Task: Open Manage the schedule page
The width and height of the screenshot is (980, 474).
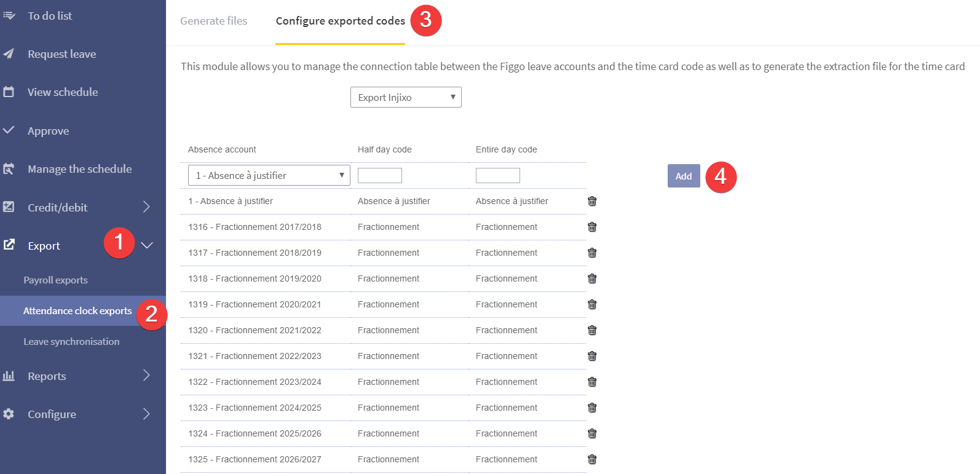Action: pyautogui.click(x=79, y=169)
